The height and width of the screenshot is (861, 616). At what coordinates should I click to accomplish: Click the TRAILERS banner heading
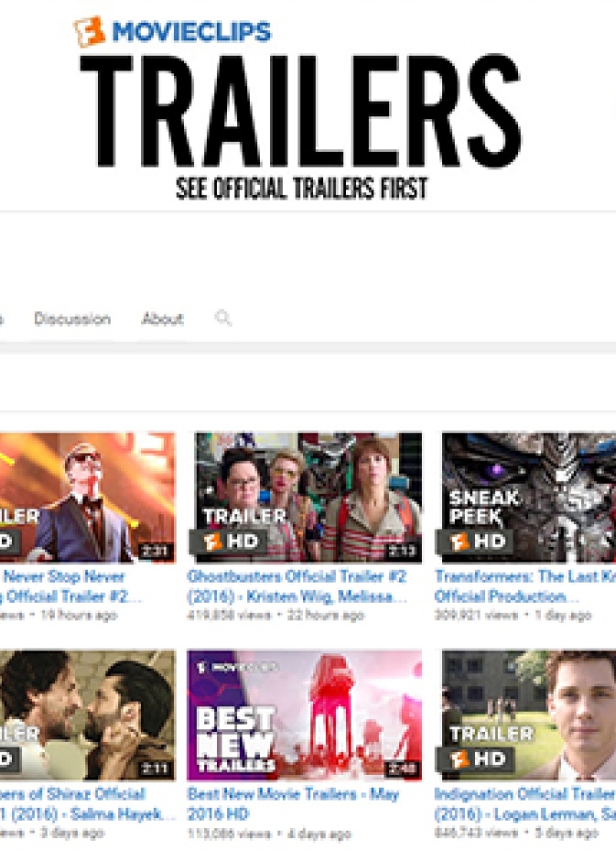300,111
